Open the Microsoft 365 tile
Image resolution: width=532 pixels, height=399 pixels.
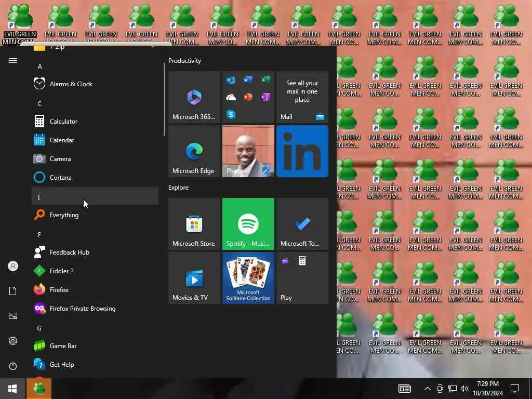(x=194, y=97)
